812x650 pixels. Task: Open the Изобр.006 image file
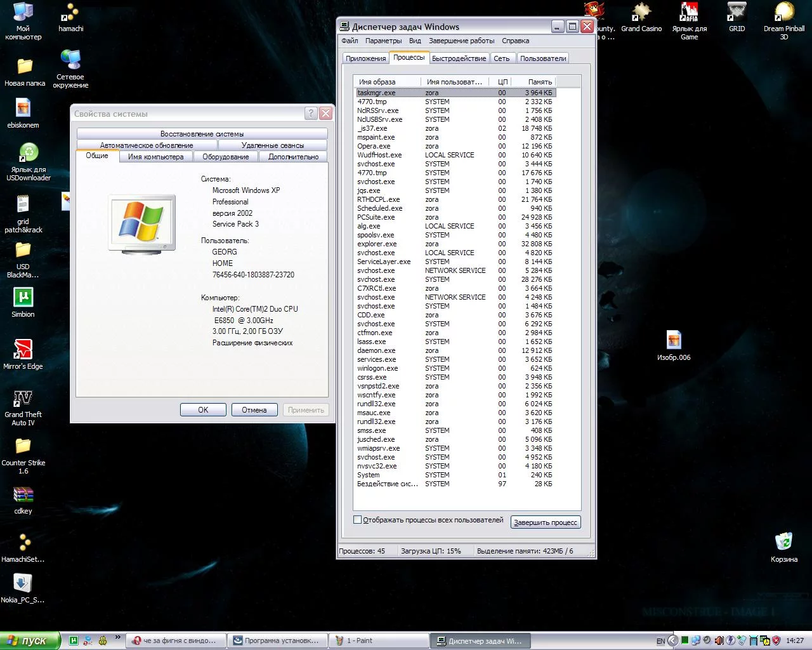coord(674,341)
